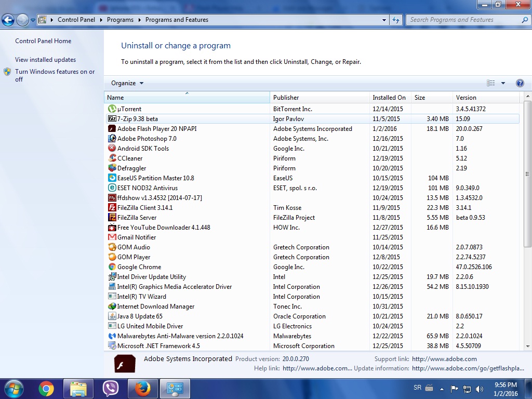Click the volume speaker tray icon
This screenshot has width=532, height=399.
tap(480, 389)
